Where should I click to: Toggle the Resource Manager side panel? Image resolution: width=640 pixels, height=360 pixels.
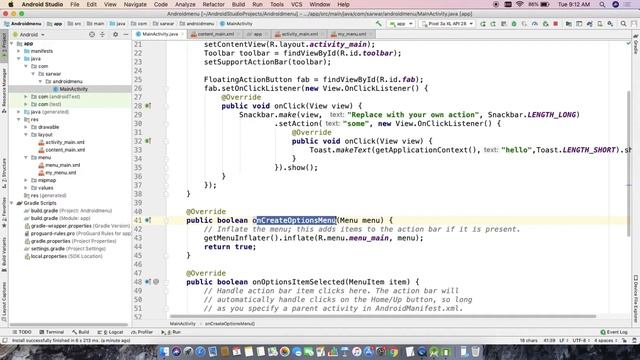[x=4, y=91]
